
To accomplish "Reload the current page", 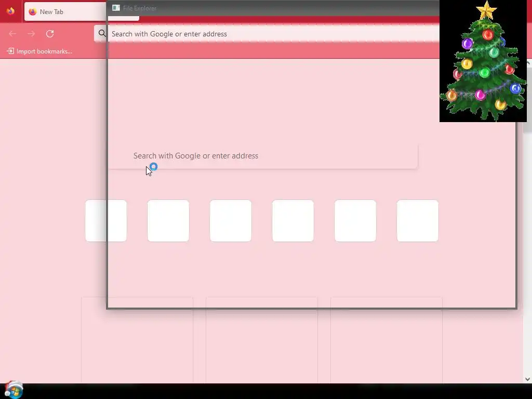I will 50,34.
